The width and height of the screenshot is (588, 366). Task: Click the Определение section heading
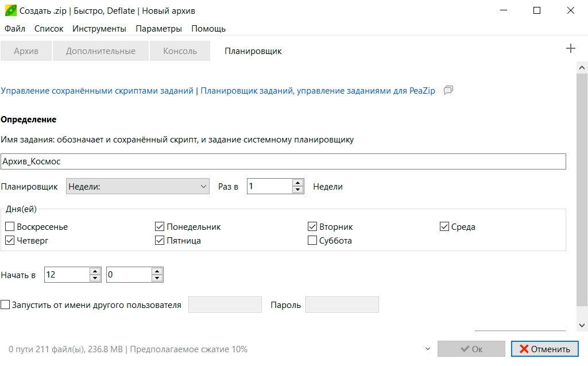29,120
